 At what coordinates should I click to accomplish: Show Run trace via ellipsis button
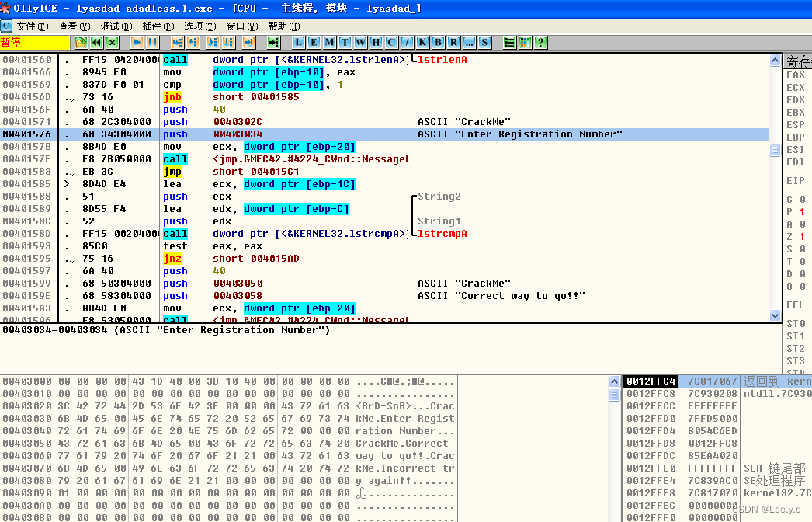click(469, 43)
